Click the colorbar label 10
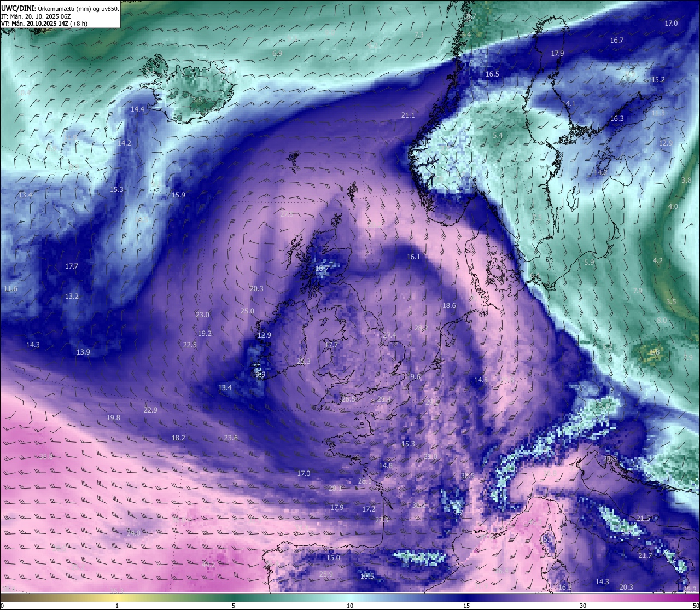This screenshot has height=610, width=700. [350, 606]
